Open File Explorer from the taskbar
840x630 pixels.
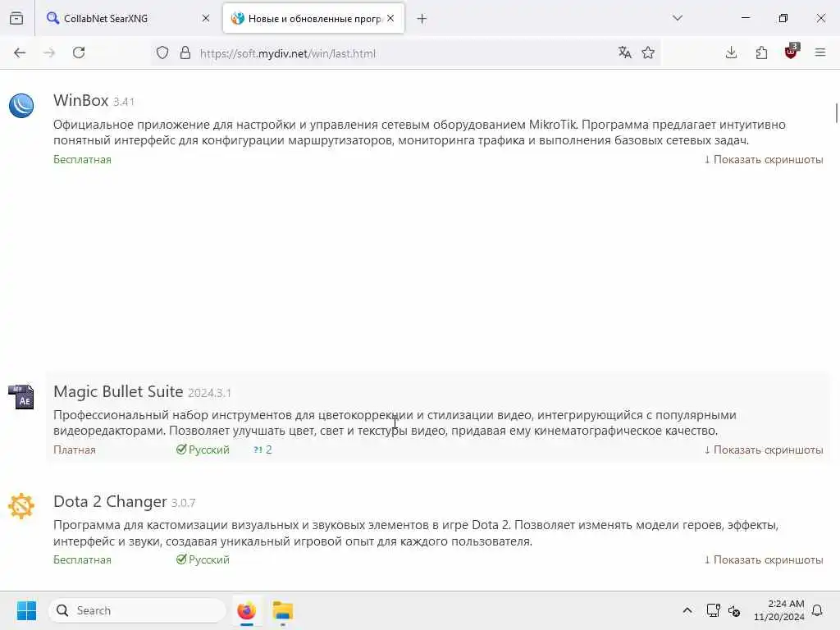[x=283, y=610]
